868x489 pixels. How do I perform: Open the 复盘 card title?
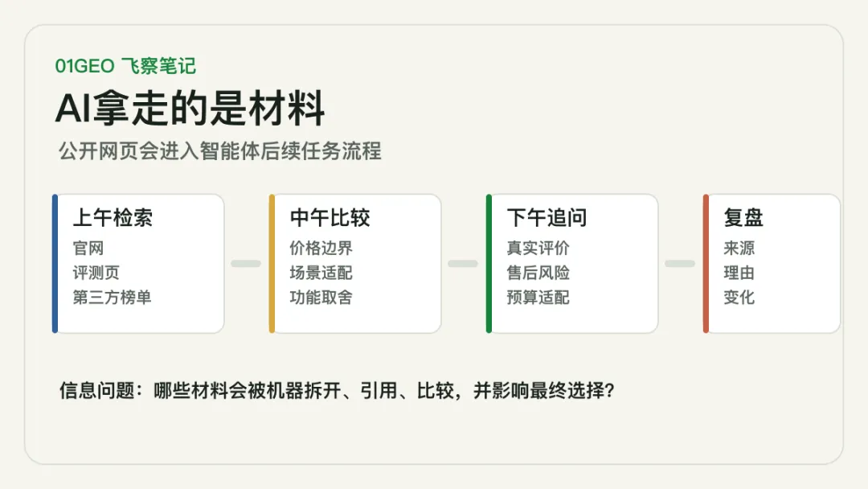743,218
